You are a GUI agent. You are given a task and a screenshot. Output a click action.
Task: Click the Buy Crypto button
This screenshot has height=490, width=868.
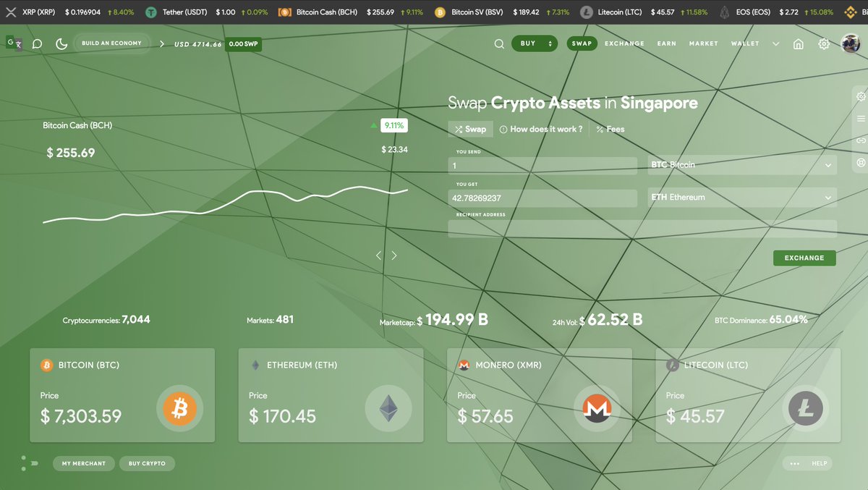[147, 463]
